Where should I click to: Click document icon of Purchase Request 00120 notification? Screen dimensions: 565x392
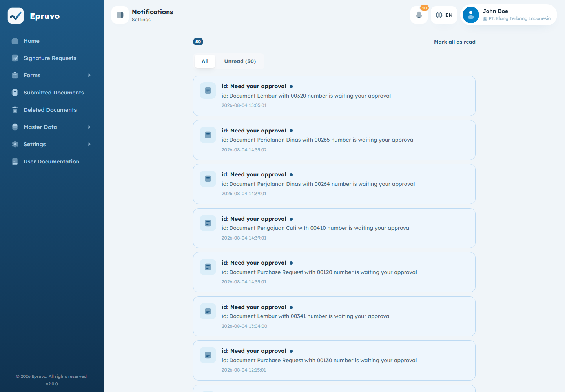pyautogui.click(x=208, y=267)
